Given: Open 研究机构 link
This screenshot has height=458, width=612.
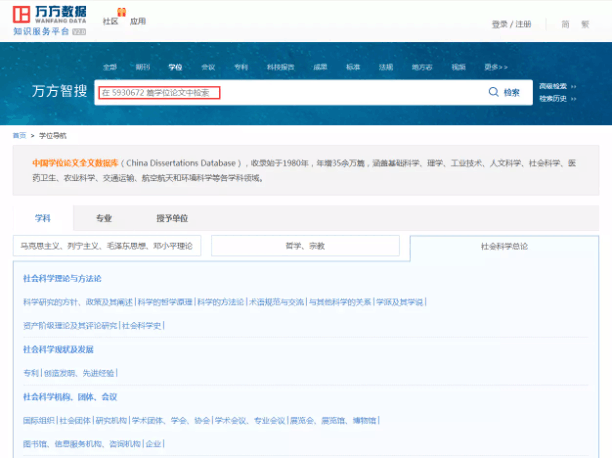Looking at the screenshot, I should point(111,421).
